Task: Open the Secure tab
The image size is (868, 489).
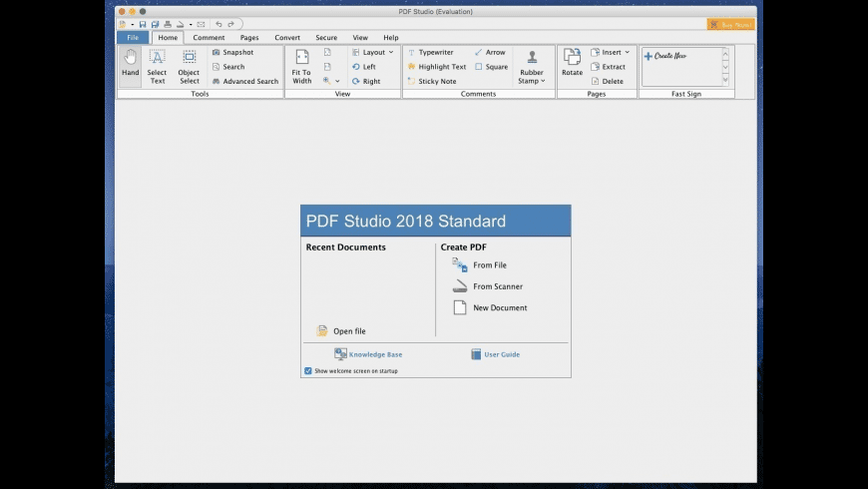Action: point(326,38)
